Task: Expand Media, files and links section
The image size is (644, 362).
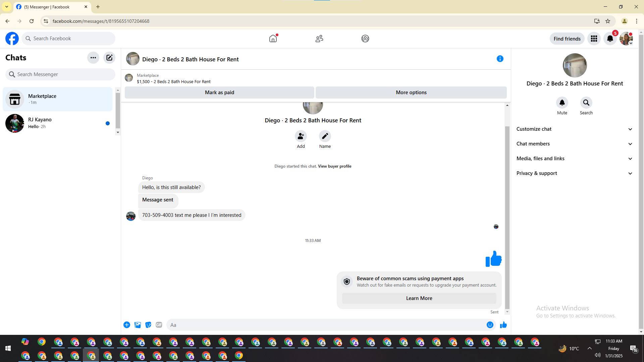Action: click(x=575, y=159)
